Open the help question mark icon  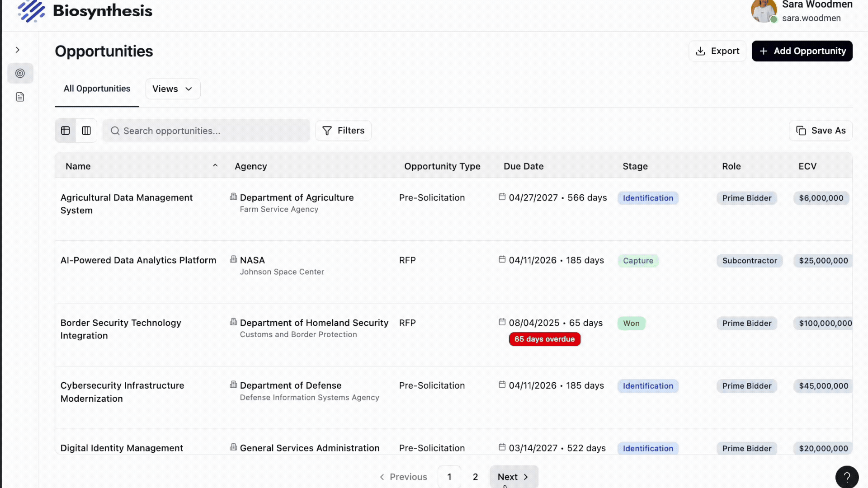point(847,477)
